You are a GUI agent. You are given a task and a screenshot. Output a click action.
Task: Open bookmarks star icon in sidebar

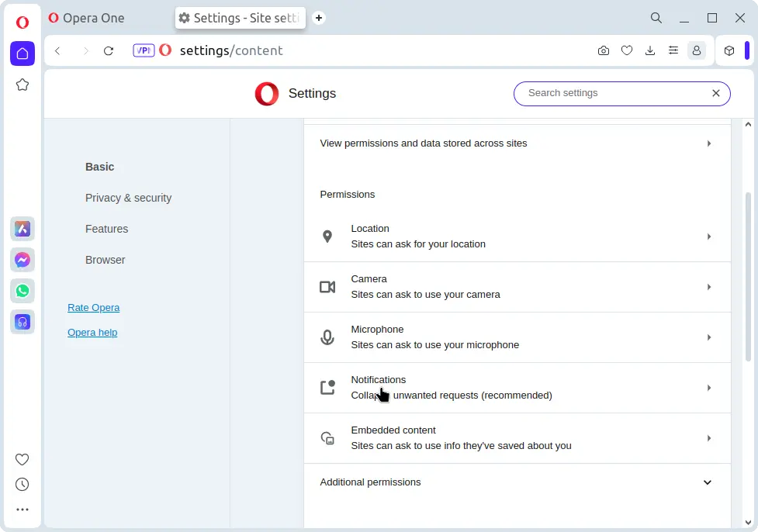(22, 85)
